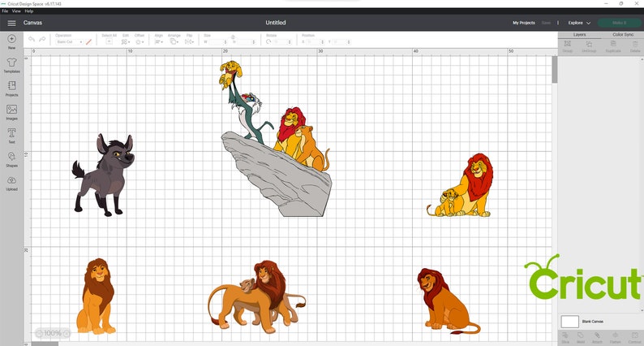Open the Flip dropdown
The width and height of the screenshot is (644, 346).
pos(189,41)
